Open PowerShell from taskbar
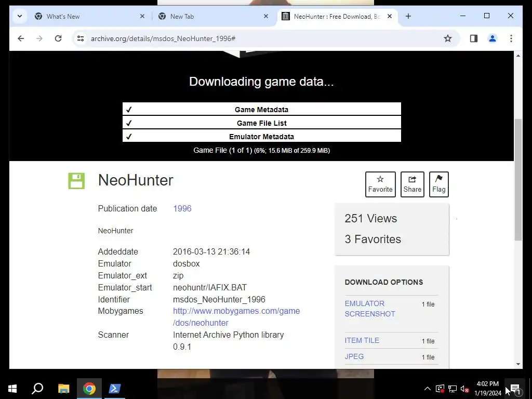The height and width of the screenshot is (399, 532). [114, 389]
